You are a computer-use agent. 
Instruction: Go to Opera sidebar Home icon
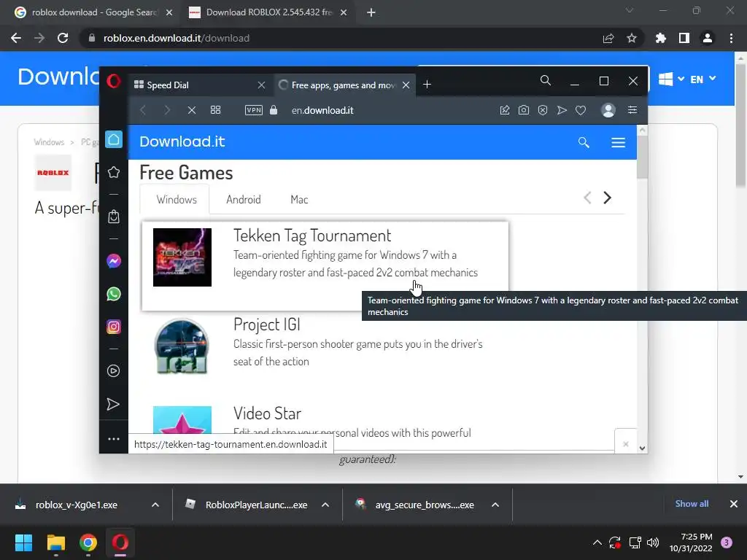(113, 139)
